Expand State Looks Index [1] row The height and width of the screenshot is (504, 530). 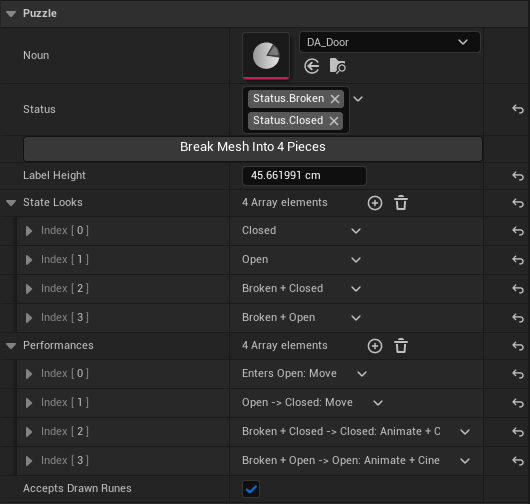[x=29, y=260]
